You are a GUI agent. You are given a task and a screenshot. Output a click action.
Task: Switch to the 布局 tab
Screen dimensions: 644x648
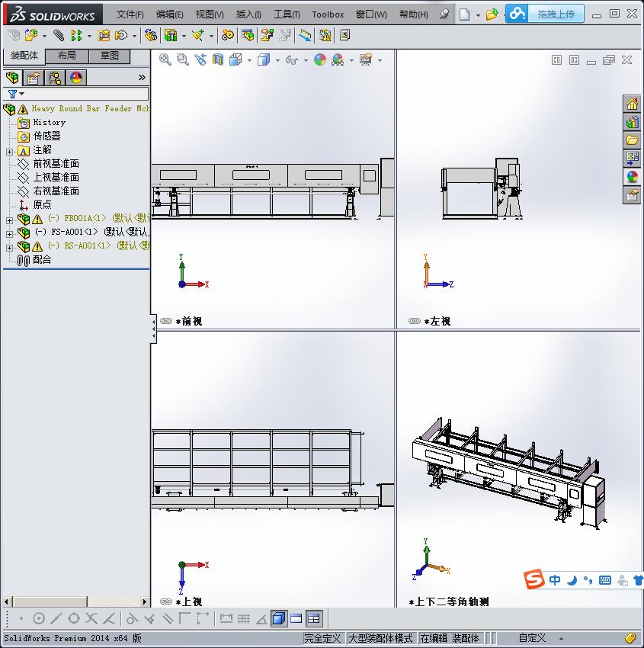point(66,56)
